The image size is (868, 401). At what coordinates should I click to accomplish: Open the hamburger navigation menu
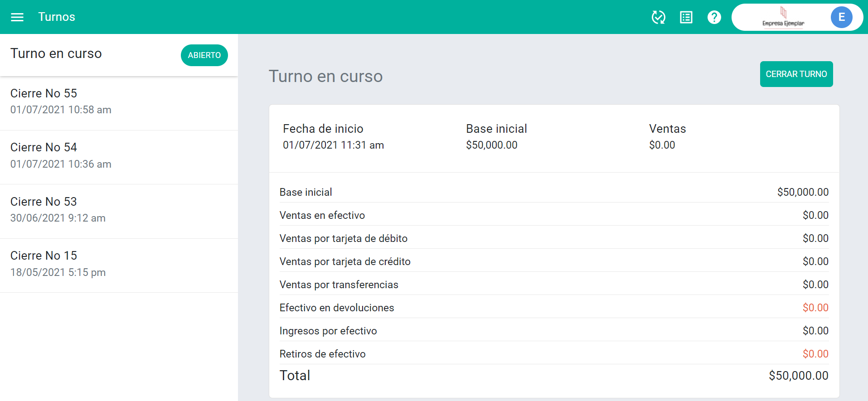[x=17, y=17]
